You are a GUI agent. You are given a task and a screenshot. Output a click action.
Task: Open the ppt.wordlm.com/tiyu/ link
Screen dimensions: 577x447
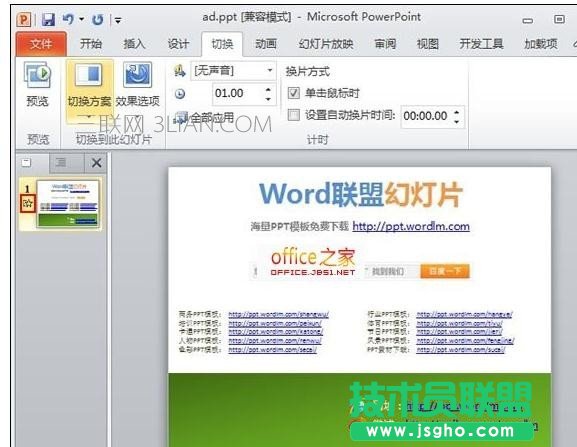pyautogui.click(x=460, y=323)
